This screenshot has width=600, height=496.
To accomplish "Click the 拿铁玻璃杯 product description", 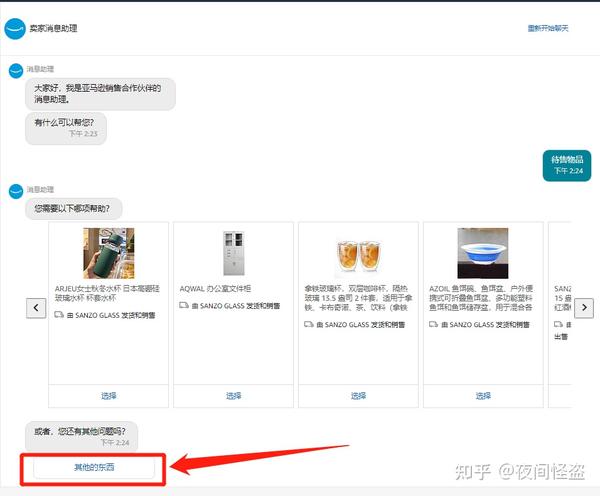I will 358,298.
